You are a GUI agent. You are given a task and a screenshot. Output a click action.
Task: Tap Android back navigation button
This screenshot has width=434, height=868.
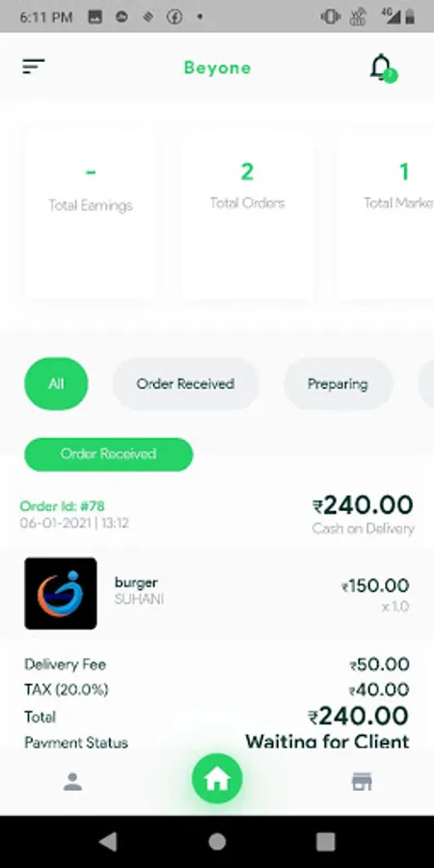[108, 841]
